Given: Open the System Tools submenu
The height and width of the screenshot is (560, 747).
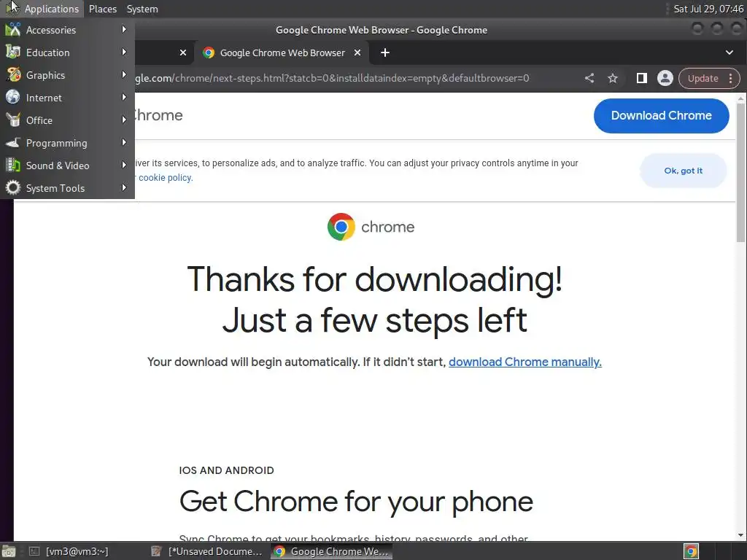Looking at the screenshot, I should [67, 188].
